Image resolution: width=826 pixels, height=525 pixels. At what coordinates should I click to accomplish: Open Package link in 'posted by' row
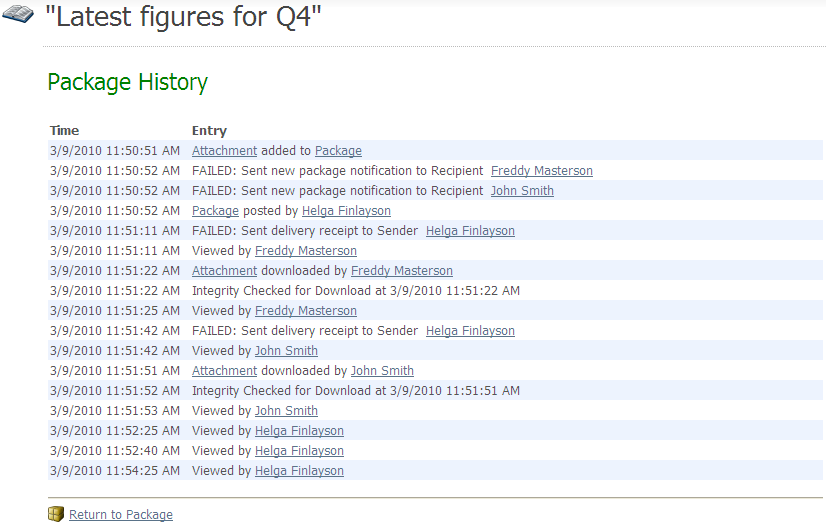point(215,211)
